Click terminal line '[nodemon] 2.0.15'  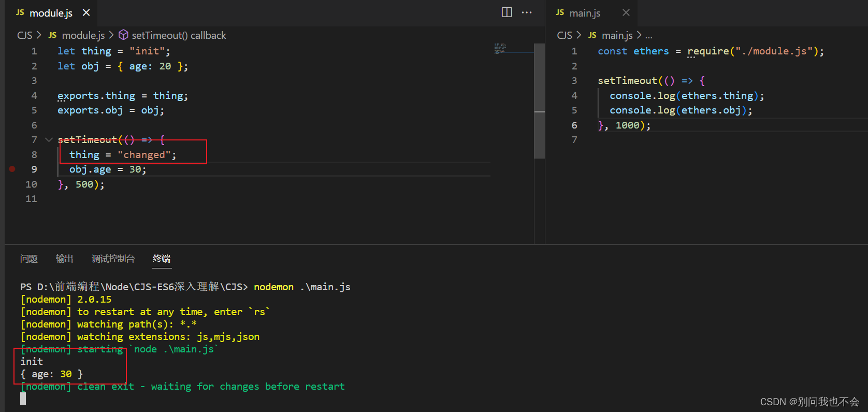tap(66, 300)
